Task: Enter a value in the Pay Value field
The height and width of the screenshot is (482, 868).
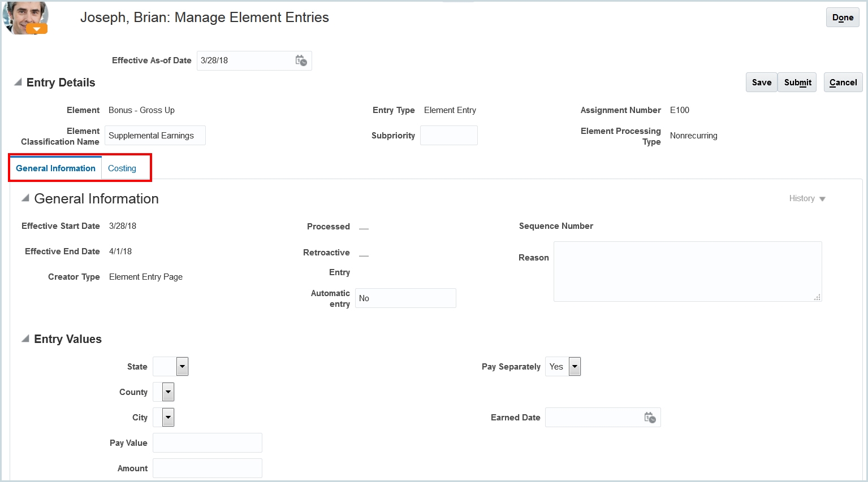Action: pos(207,442)
